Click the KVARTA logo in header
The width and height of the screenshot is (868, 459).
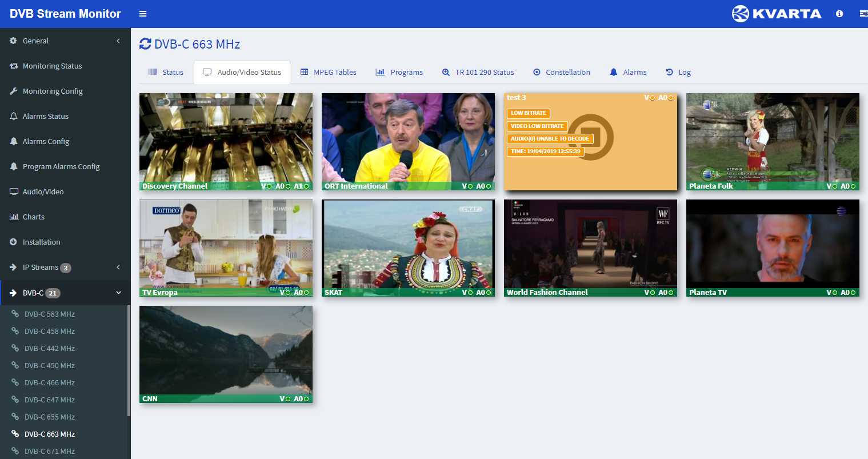click(x=777, y=14)
